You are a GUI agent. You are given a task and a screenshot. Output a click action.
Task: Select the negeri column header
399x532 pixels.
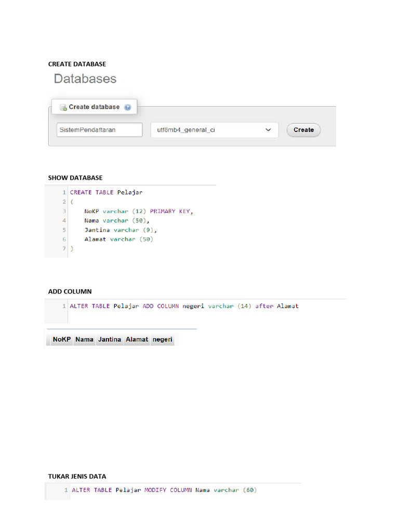click(x=162, y=339)
